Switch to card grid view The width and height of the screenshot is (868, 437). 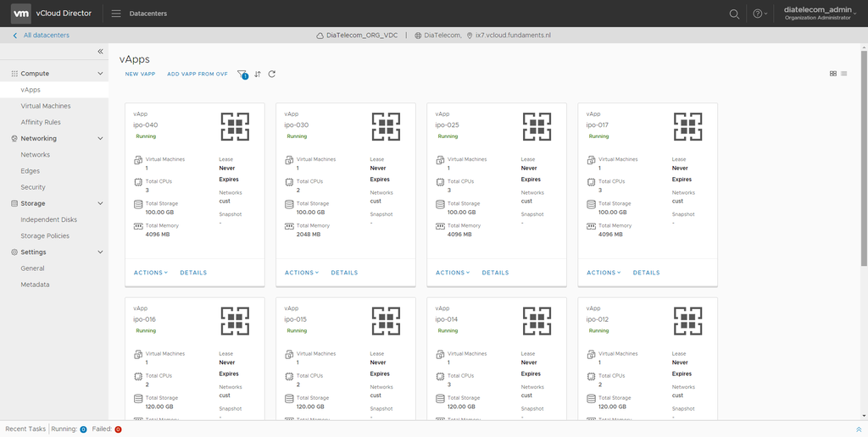point(833,74)
